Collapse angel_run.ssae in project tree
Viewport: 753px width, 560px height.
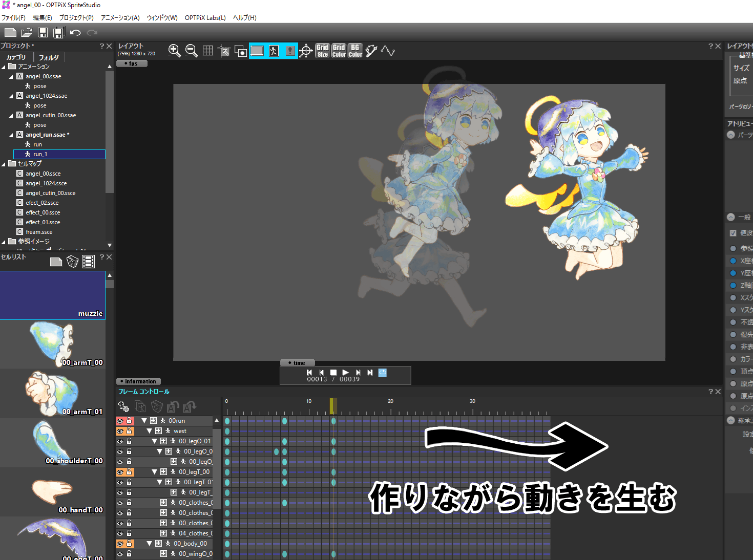[11, 135]
